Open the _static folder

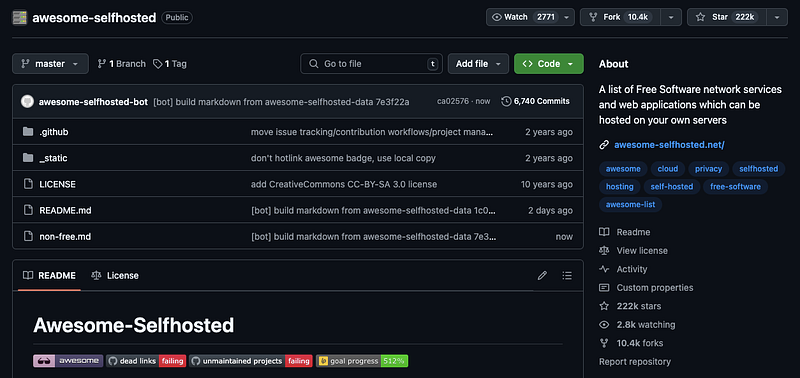pos(53,158)
